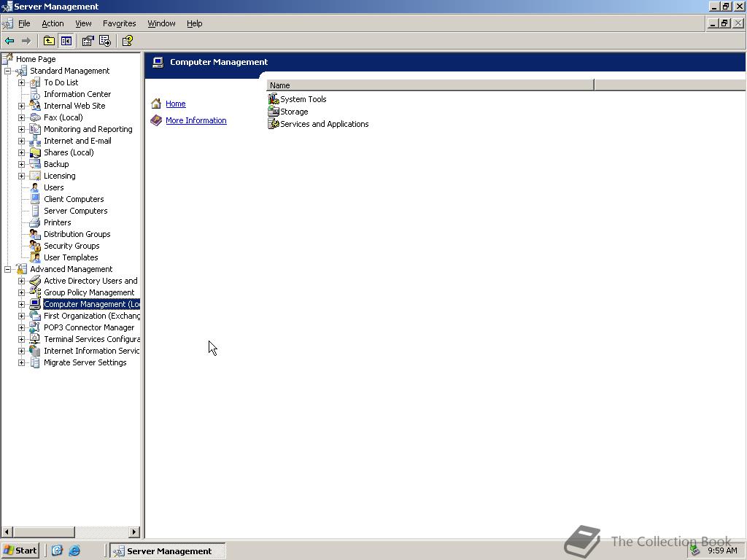Expand the Terminal Services Configuration node
Image resolution: width=747 pixels, height=560 pixels.
coord(21,339)
